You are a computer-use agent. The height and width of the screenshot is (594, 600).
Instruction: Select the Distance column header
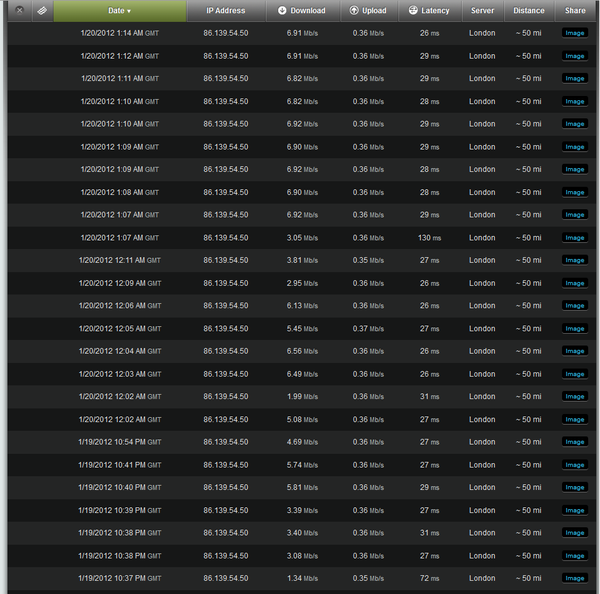pyautogui.click(x=529, y=11)
